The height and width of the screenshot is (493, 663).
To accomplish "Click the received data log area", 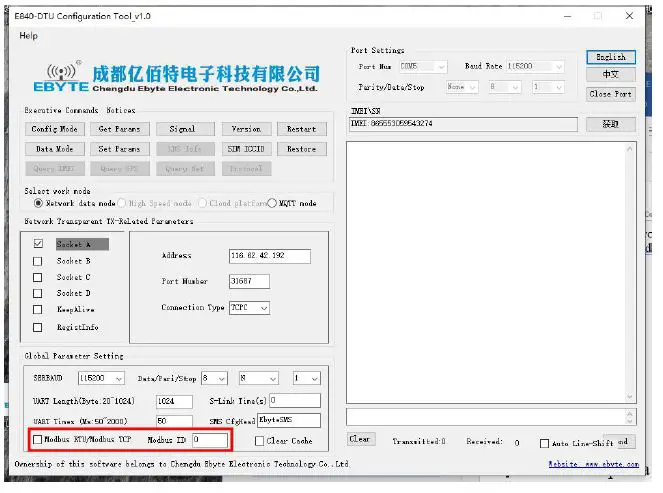I will tap(486, 273).
